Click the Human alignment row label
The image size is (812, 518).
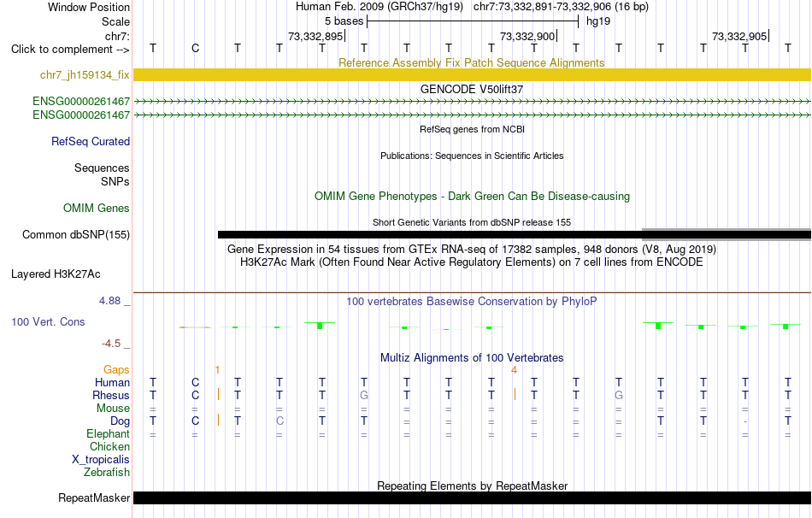point(112,383)
